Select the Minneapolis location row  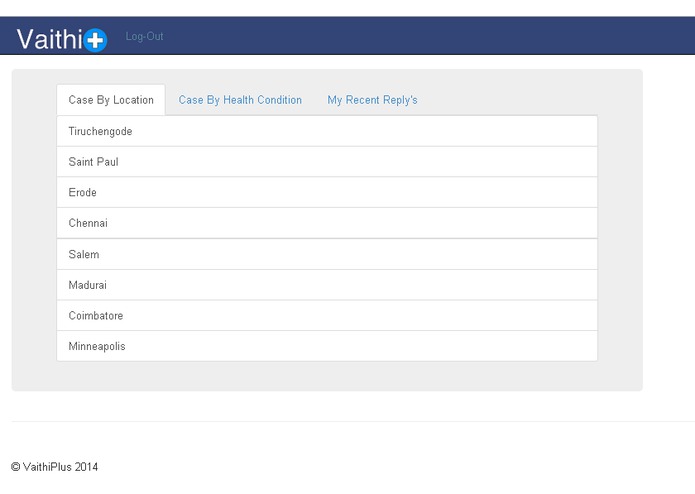(327, 346)
